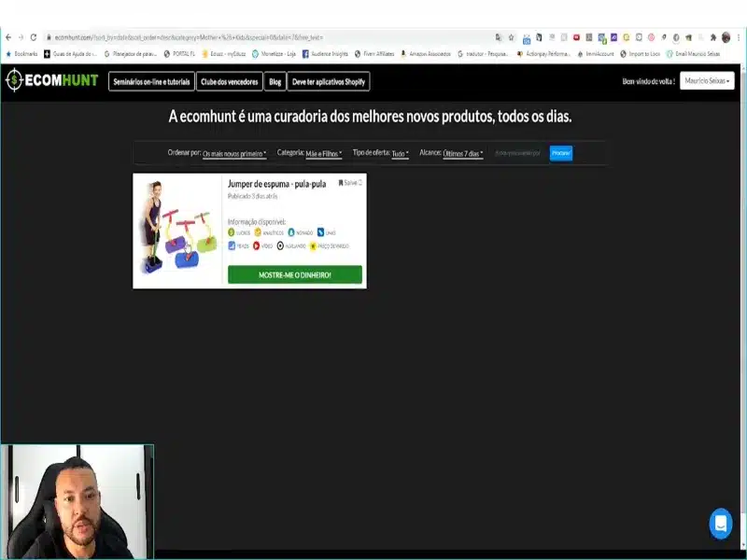The width and height of the screenshot is (747, 560).
Task: Open the Planejador de palavras bookmark
Action: [x=131, y=54]
